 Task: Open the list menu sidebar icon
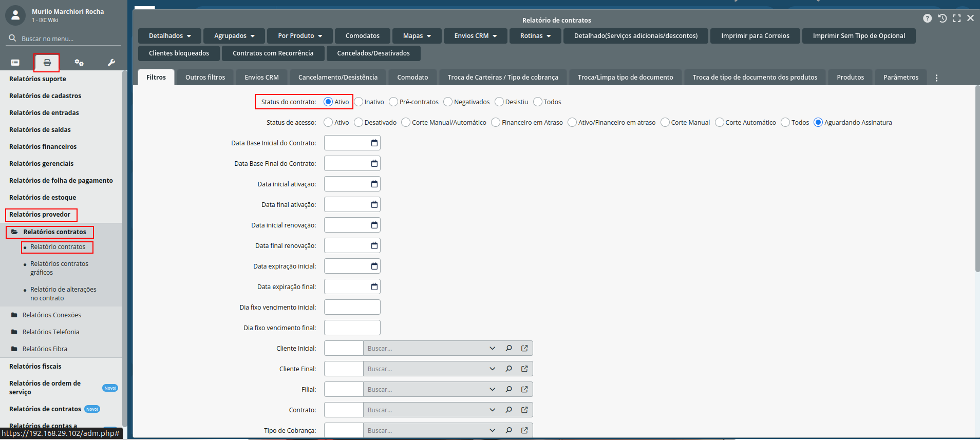click(x=15, y=63)
